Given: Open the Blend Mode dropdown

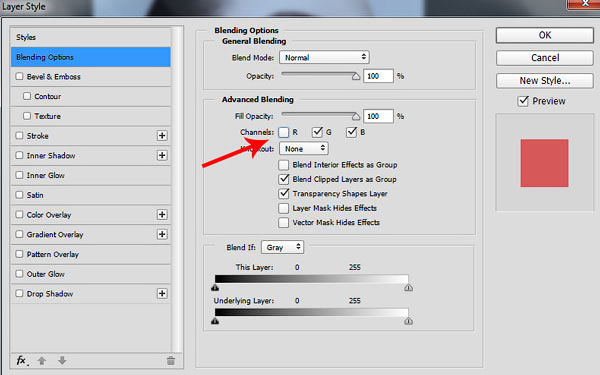Looking at the screenshot, I should (324, 57).
